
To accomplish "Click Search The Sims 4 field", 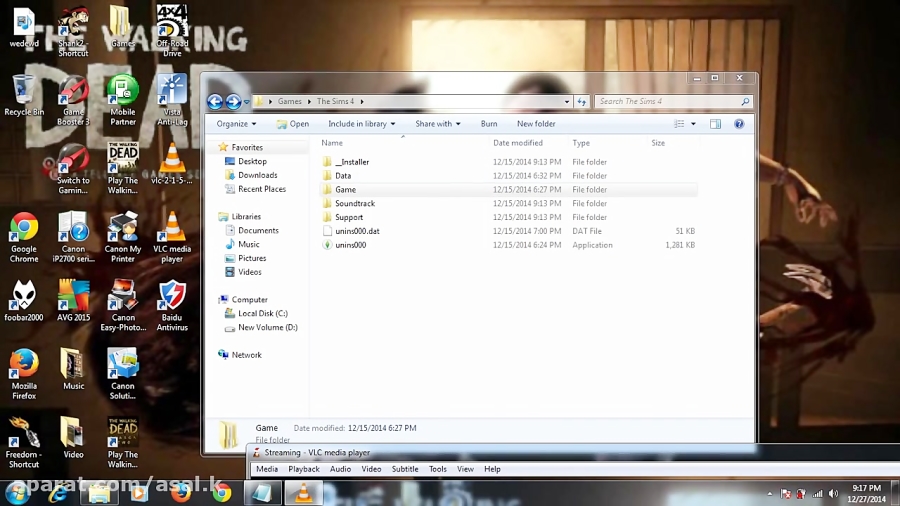I will pyautogui.click(x=674, y=102).
